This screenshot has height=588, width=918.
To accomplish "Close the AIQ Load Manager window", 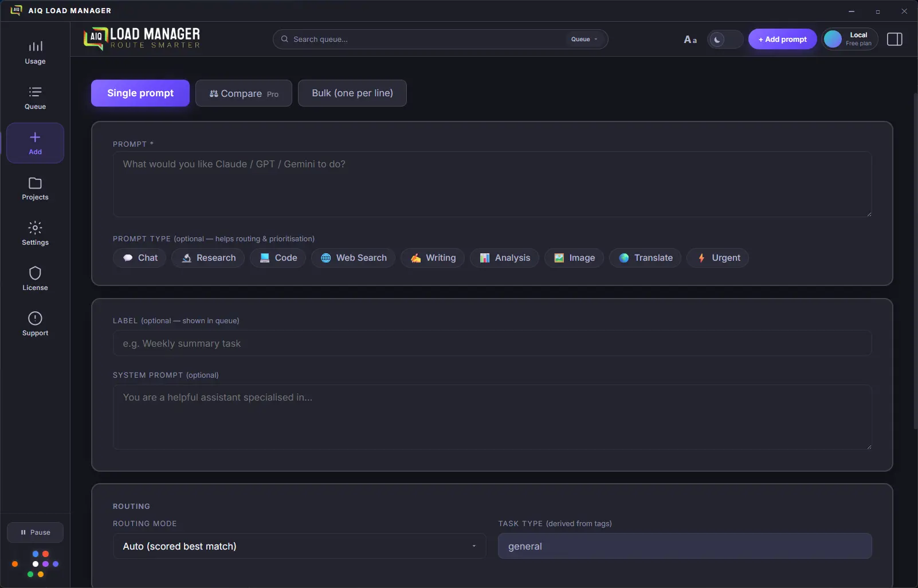I will (904, 11).
